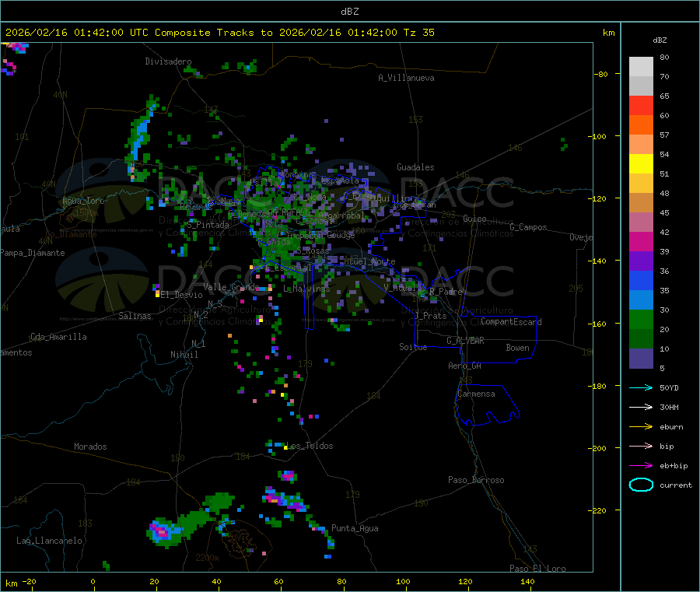This screenshot has height=592, width=700.
Task: Click the J_Prats map label
Action: (430, 315)
